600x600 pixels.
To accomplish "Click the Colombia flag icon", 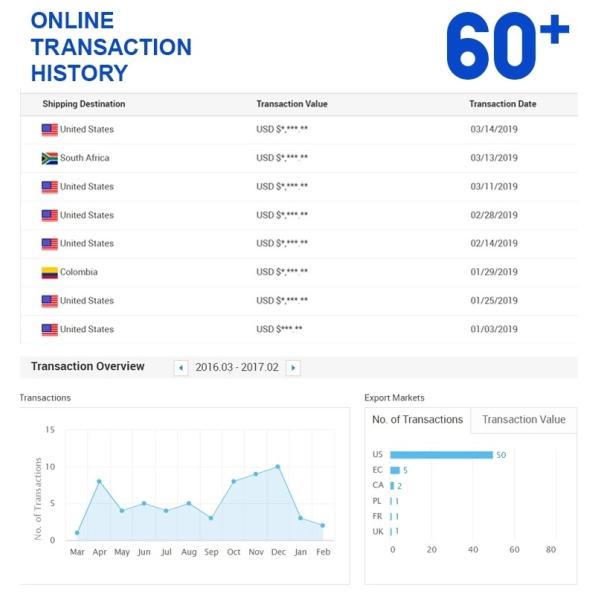I will click(x=49, y=272).
